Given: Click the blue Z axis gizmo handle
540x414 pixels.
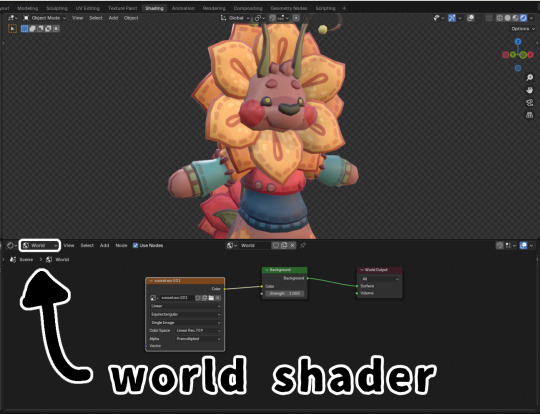Looking at the screenshot, I should (518, 42).
